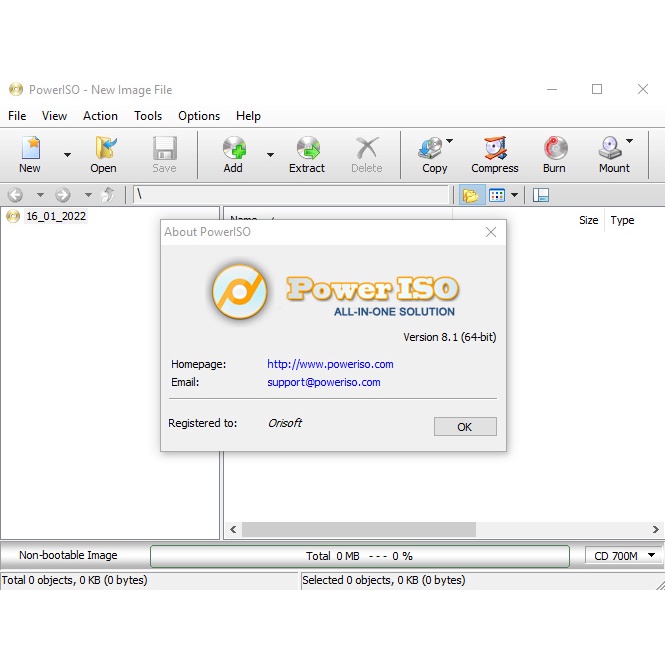Click the PowerISO disc logo in dialog
665x665 pixels.
pos(240,292)
